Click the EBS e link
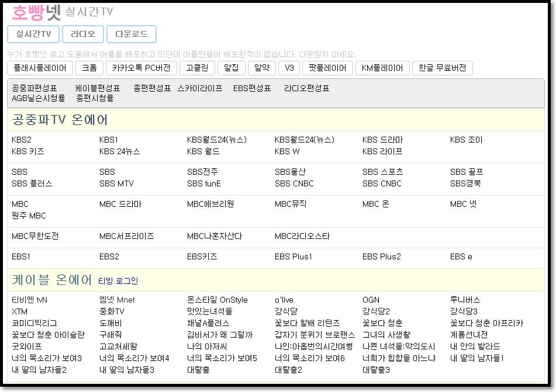 pyautogui.click(x=461, y=256)
